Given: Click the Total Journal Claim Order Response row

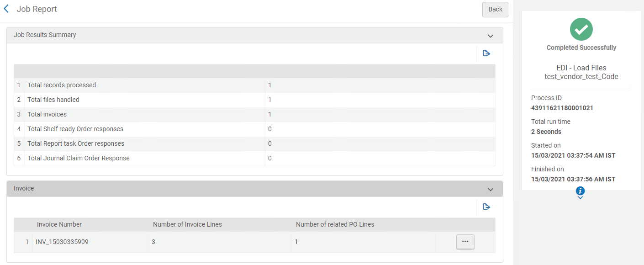Looking at the screenshot, I should click(x=79, y=158).
